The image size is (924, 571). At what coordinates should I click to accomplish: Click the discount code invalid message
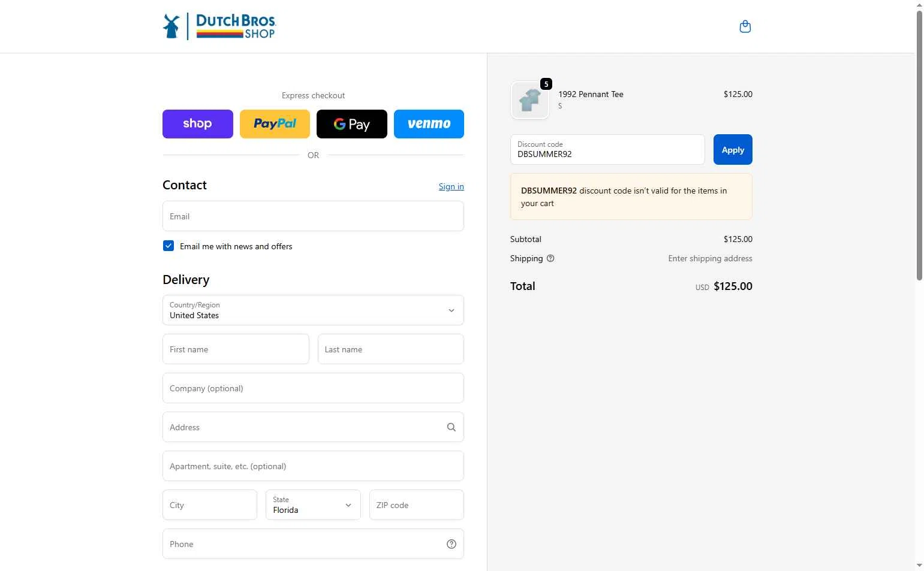pyautogui.click(x=631, y=197)
